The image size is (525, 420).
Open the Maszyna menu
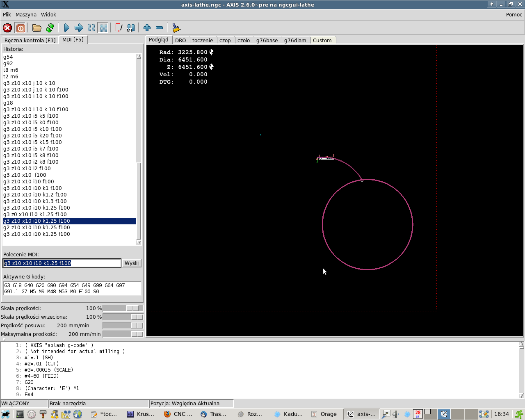(26, 15)
